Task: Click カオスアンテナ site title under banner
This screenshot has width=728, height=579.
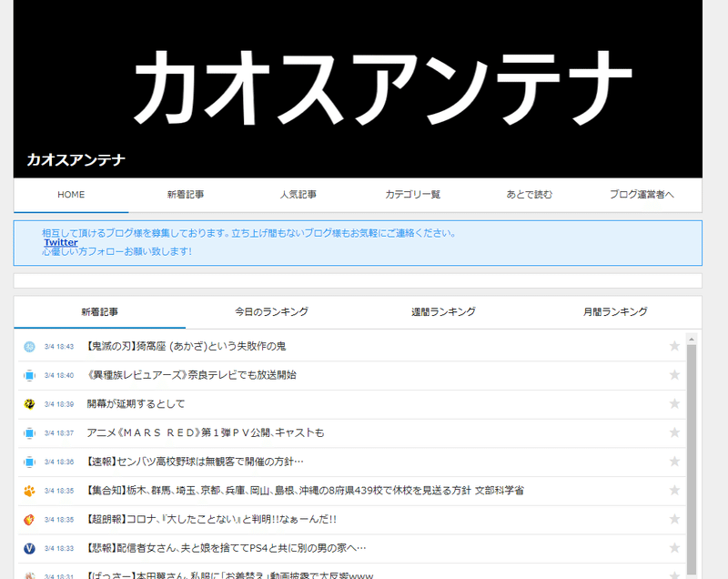Action: click(76, 160)
